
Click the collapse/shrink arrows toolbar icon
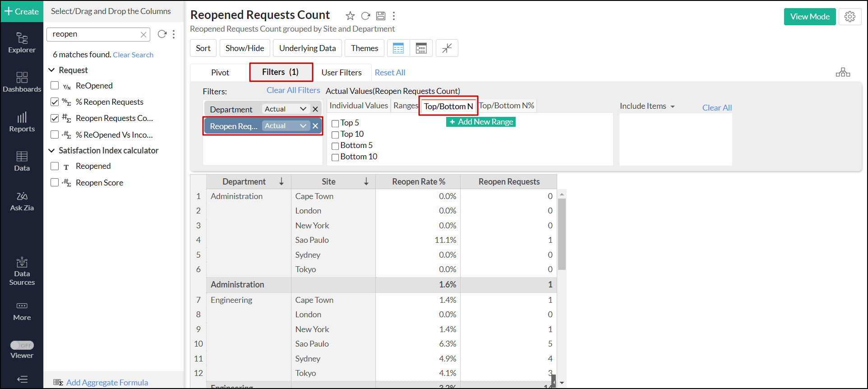pyautogui.click(x=447, y=48)
